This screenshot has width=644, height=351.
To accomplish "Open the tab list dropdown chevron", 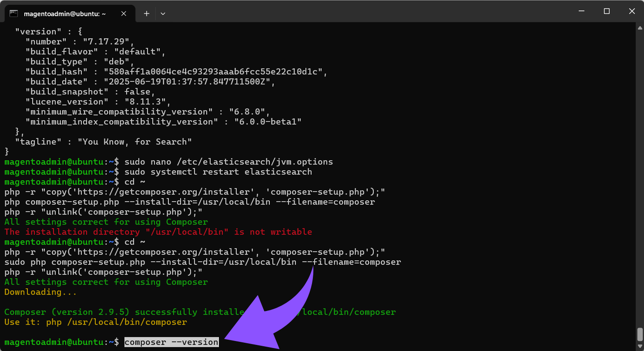I will [163, 13].
